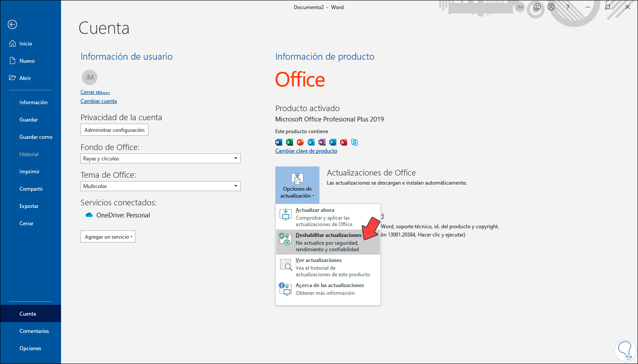This screenshot has height=364, width=638.
Task: Click the Access product icon
Action: [x=344, y=142]
